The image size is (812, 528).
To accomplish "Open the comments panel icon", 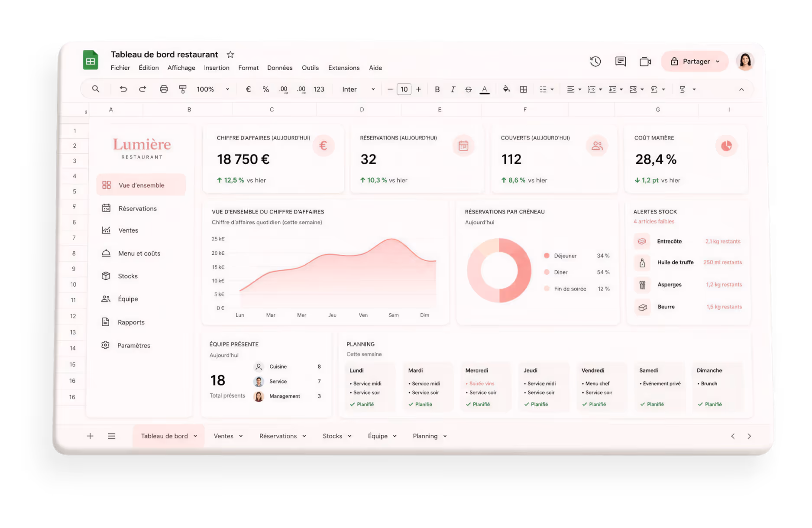I will 620,62.
